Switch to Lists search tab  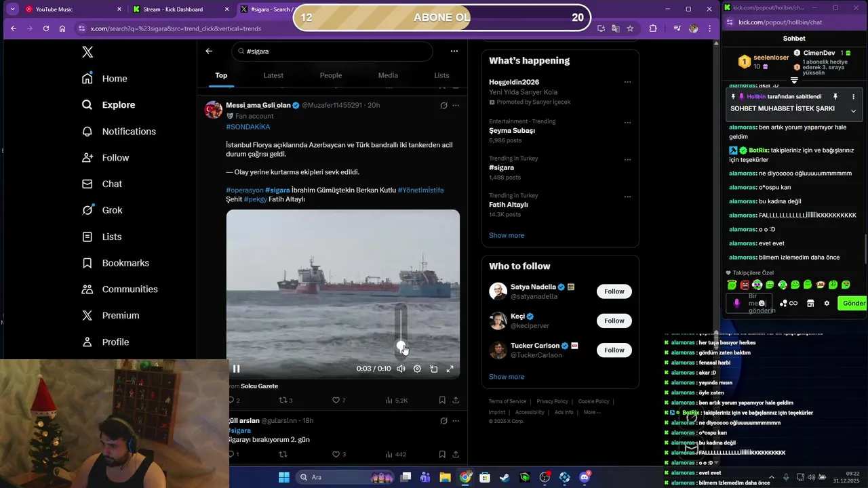tap(441, 75)
